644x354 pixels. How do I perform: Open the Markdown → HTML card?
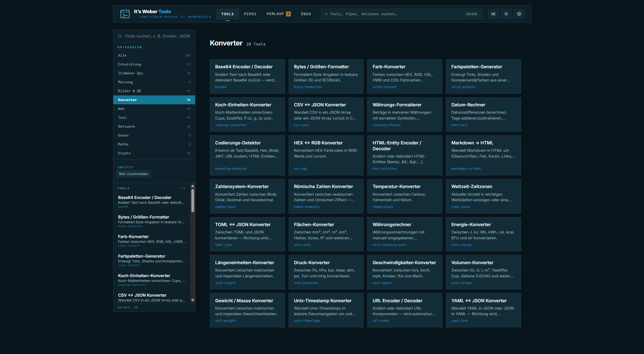pos(483,155)
